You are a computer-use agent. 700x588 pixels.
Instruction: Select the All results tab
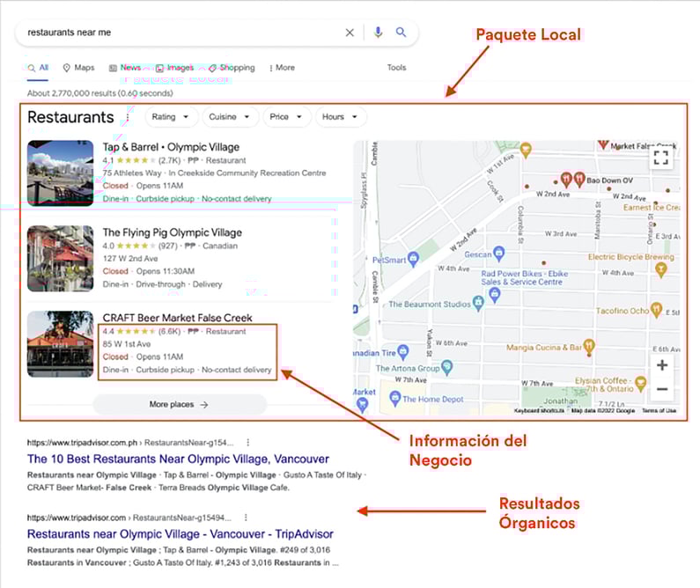38,68
